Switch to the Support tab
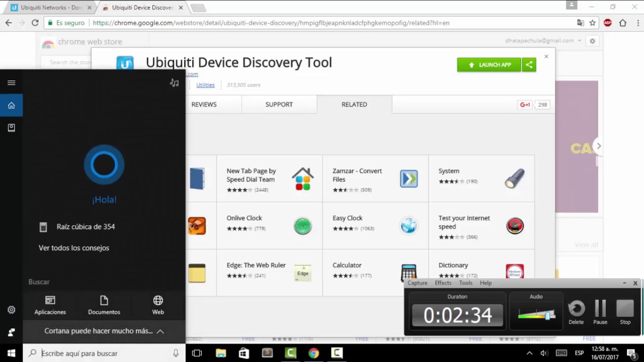This screenshot has height=362, width=644. pyautogui.click(x=279, y=105)
